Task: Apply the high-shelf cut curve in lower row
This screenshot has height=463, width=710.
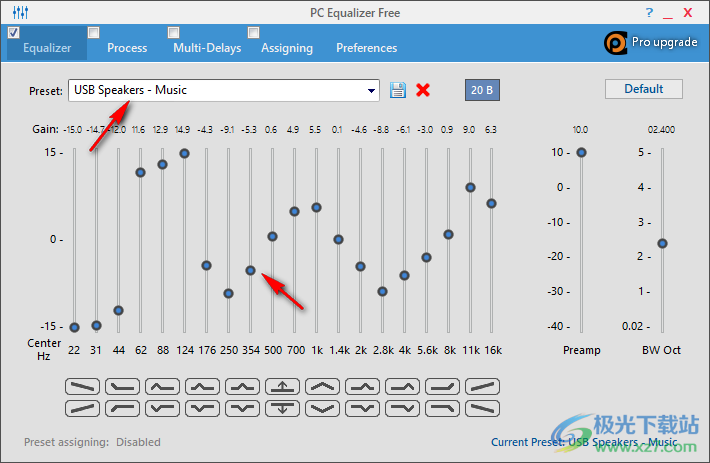Action: pyautogui.click(x=442, y=409)
